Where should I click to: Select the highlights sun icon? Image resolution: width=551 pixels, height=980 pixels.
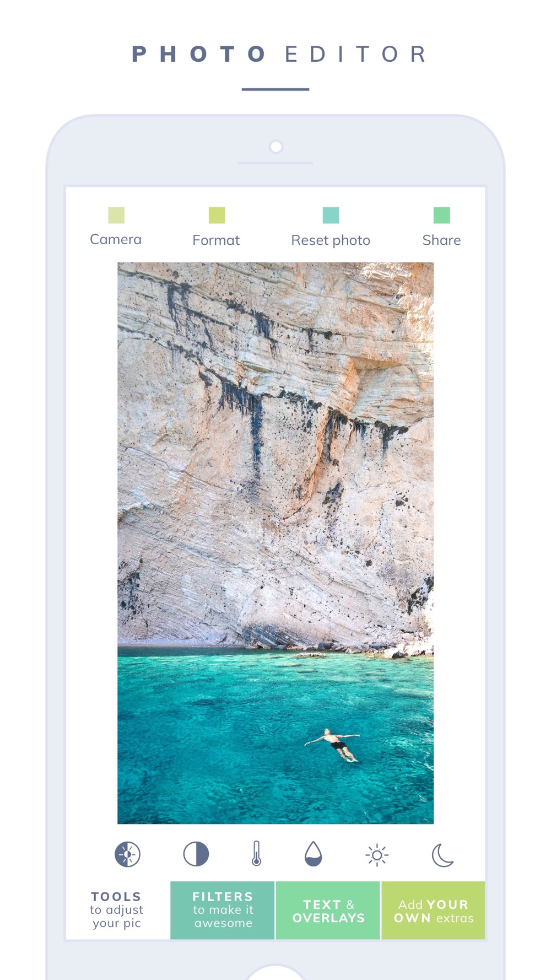(x=377, y=855)
